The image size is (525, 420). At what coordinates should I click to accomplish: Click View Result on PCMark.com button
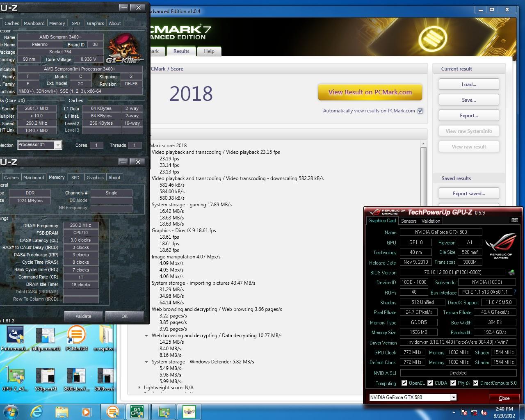370,92
